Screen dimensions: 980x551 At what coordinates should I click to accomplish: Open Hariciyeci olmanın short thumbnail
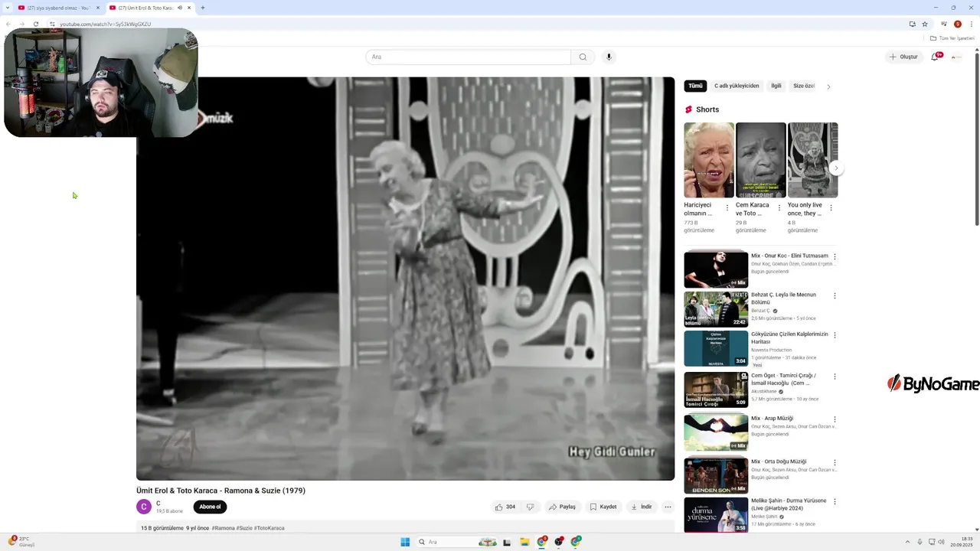pos(709,160)
